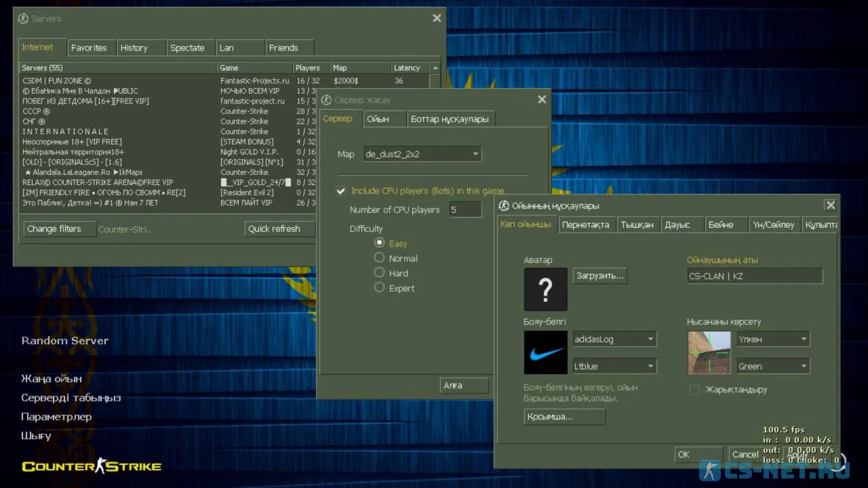868x488 pixels.
Task: Select Expert difficulty
Action: tap(380, 287)
